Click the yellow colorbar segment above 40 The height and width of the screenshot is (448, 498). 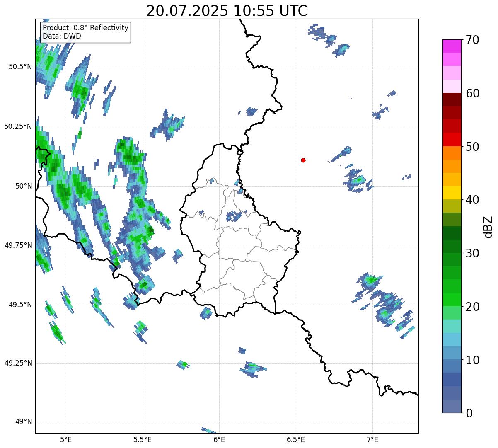point(452,193)
